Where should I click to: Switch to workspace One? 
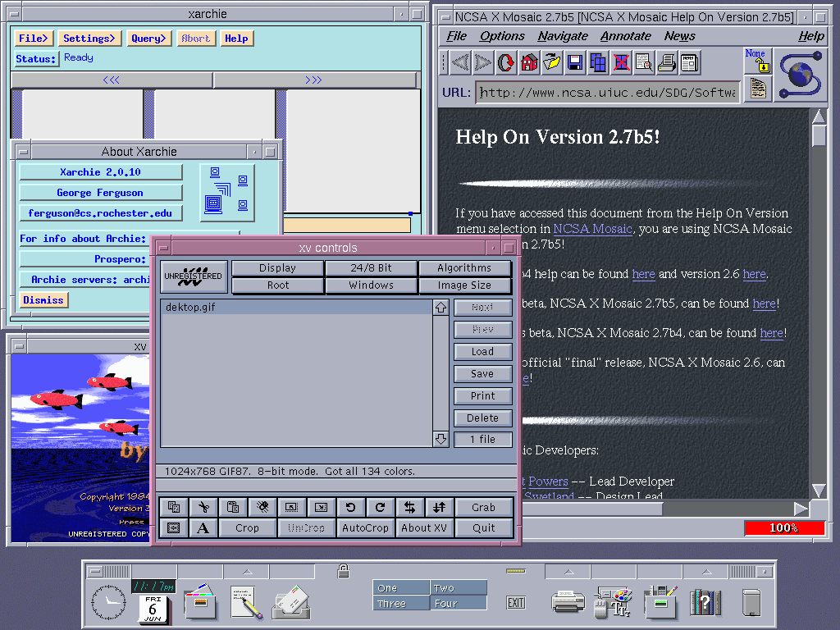coord(401,587)
